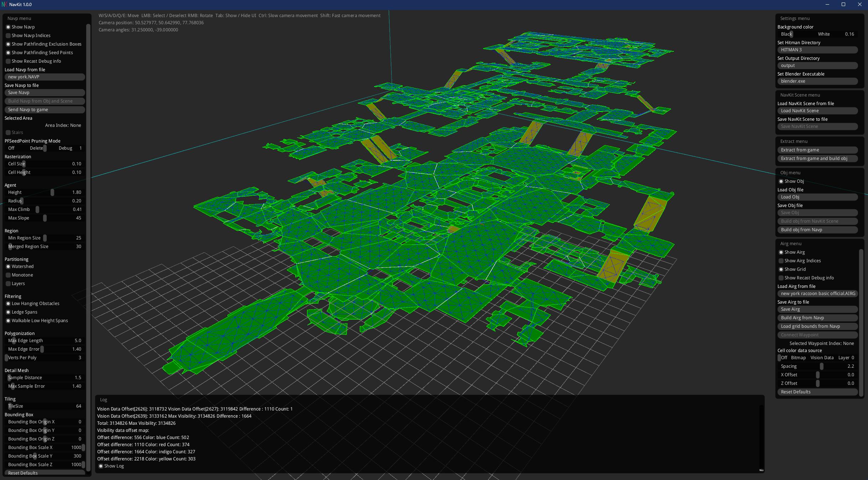Toggle Show Grid checkbox
The width and height of the screenshot is (868, 480).
pos(781,269)
